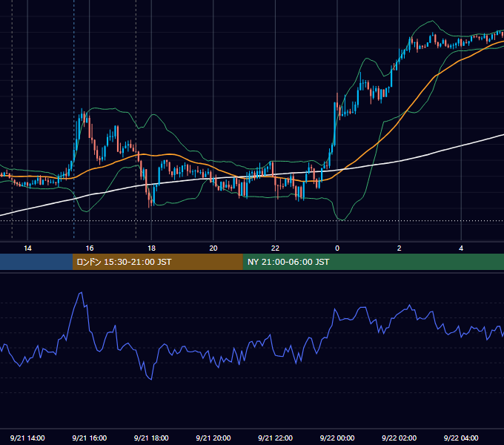Click the 9/21 18:00 date label
Screen dimensions: 504x445
pos(151,438)
